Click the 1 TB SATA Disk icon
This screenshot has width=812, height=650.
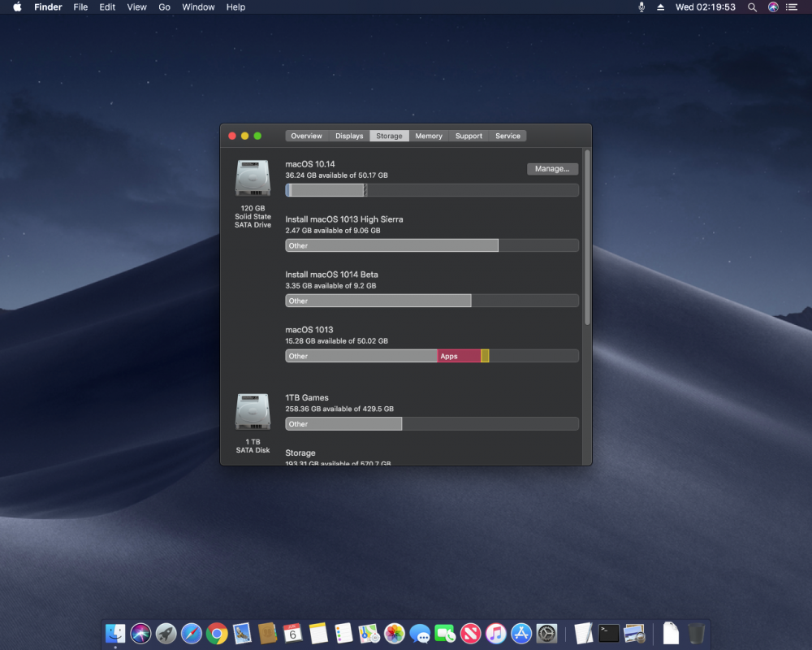pos(253,412)
